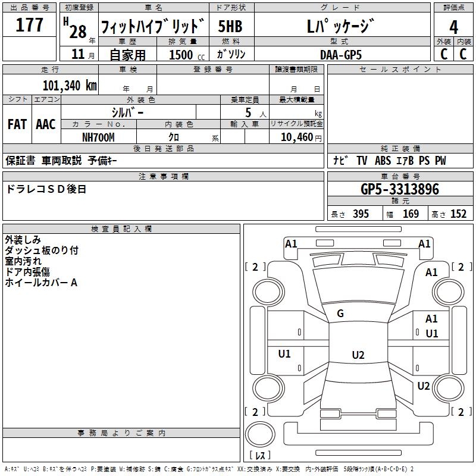Select the ホイールカバー A inspector note

(41, 283)
